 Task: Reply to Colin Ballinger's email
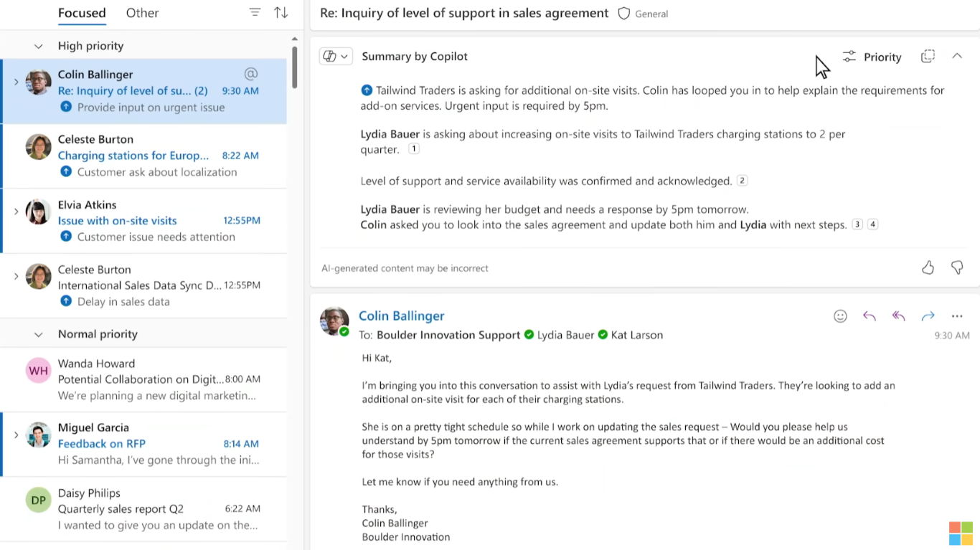tap(870, 316)
